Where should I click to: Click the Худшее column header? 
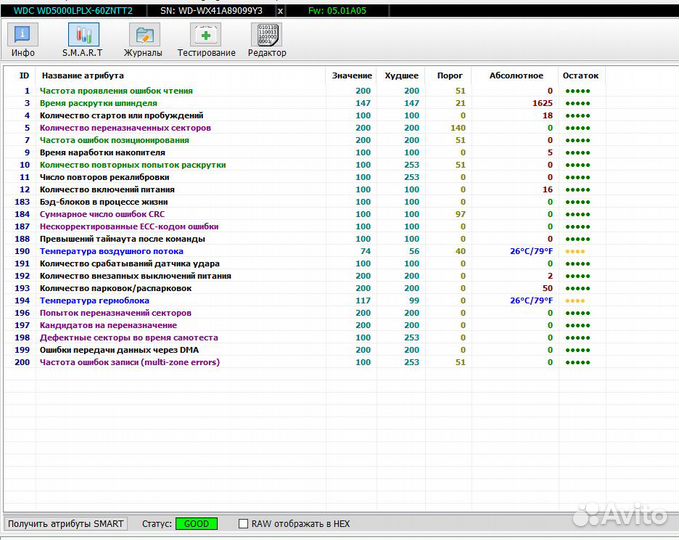pos(403,75)
